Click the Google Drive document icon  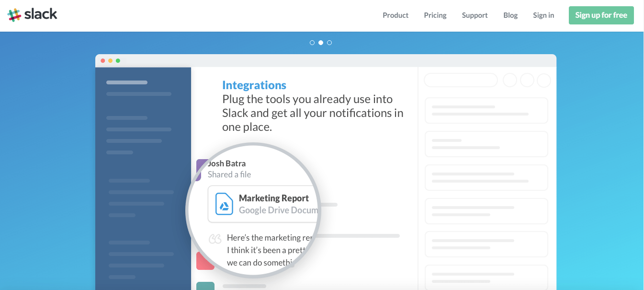[224, 204]
